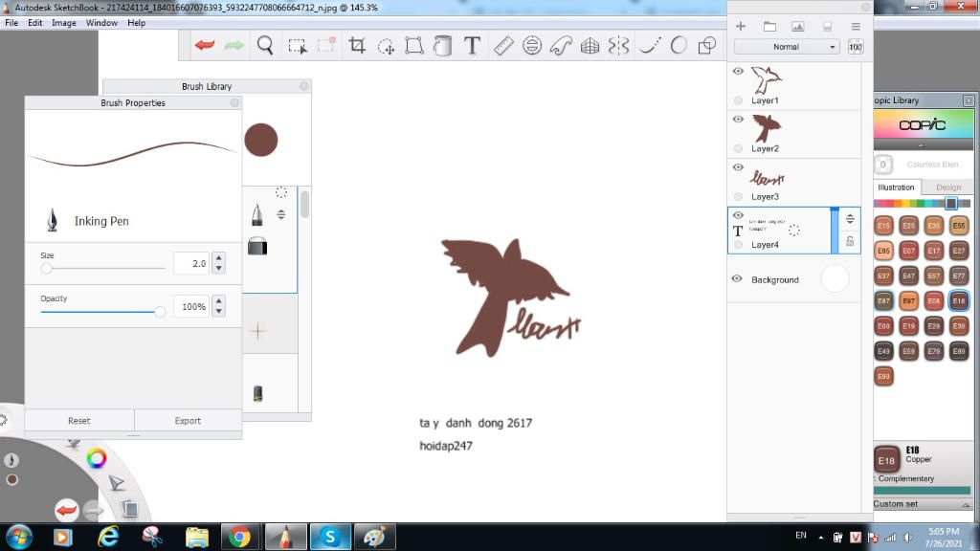The image size is (980, 551).
Task: Choose the Crop tool
Action: coord(357,45)
